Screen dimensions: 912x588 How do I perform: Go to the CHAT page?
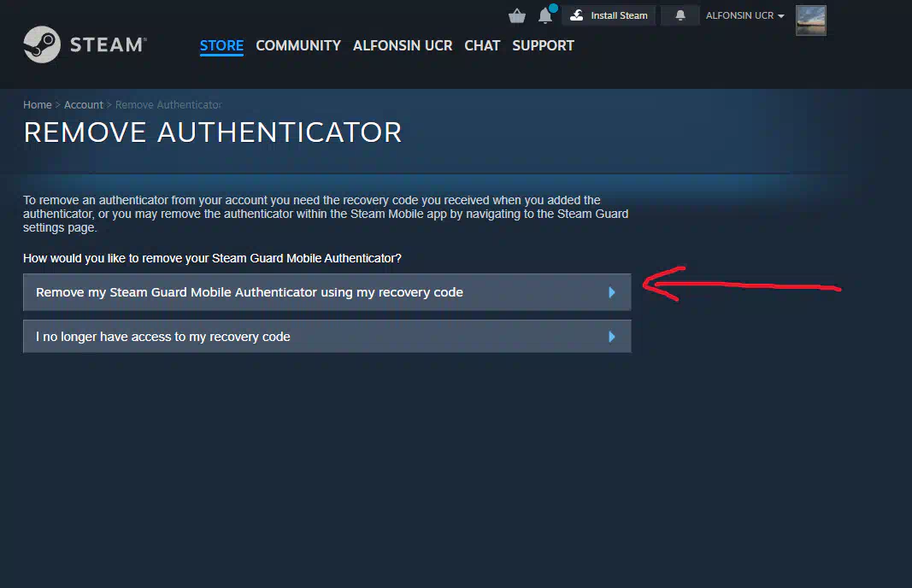coord(482,45)
